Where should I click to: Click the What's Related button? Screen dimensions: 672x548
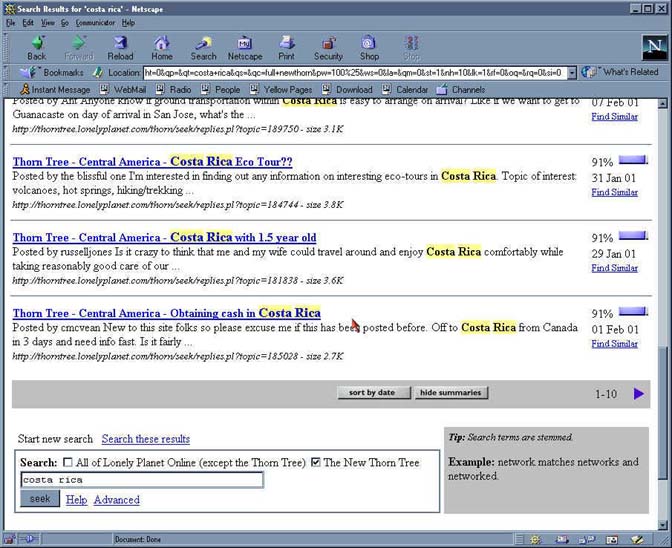pyautogui.click(x=620, y=72)
